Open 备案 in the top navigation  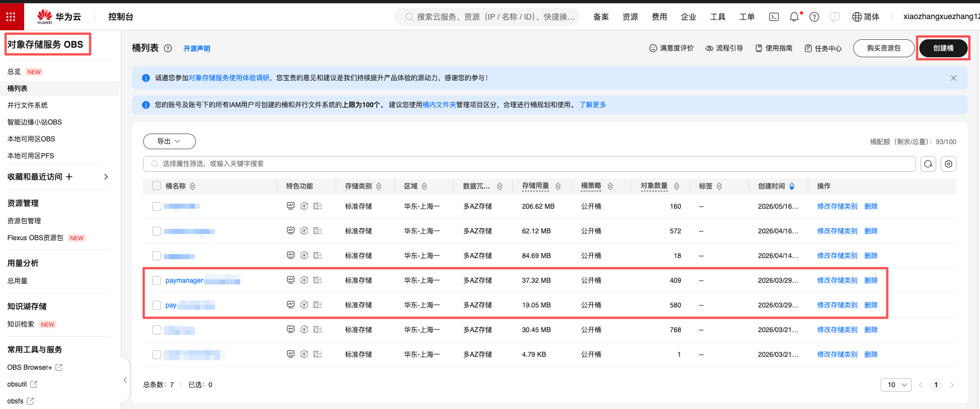[x=601, y=17]
